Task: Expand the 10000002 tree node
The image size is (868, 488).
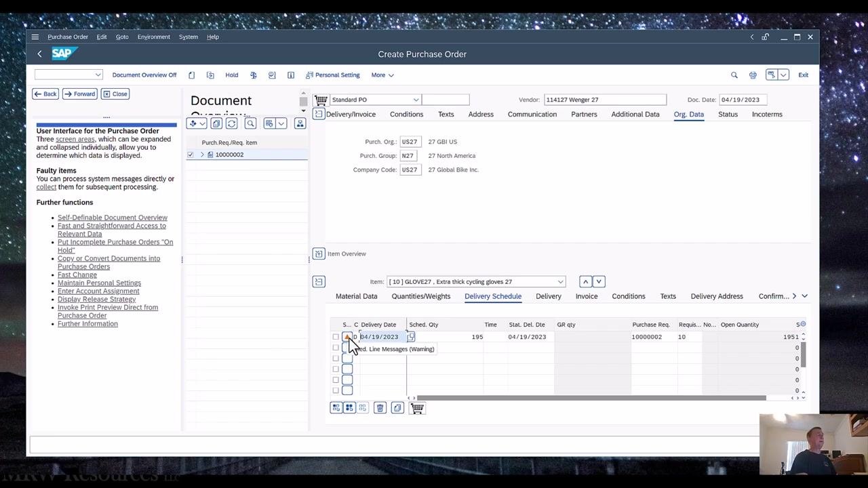Action: (x=201, y=155)
